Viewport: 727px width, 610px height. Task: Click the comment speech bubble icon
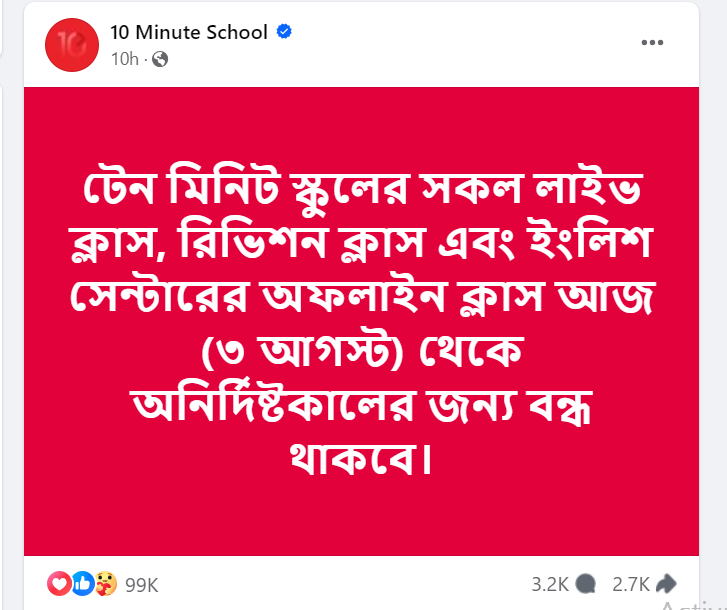pos(586,584)
